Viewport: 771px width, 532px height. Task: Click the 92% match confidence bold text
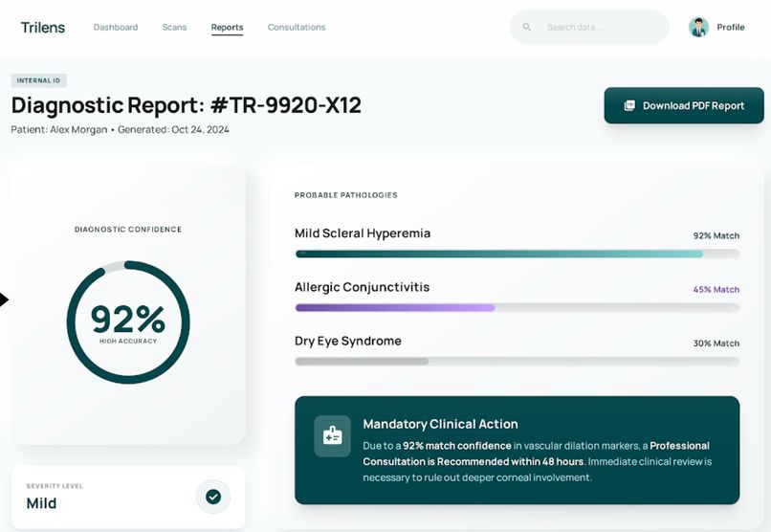click(x=457, y=446)
